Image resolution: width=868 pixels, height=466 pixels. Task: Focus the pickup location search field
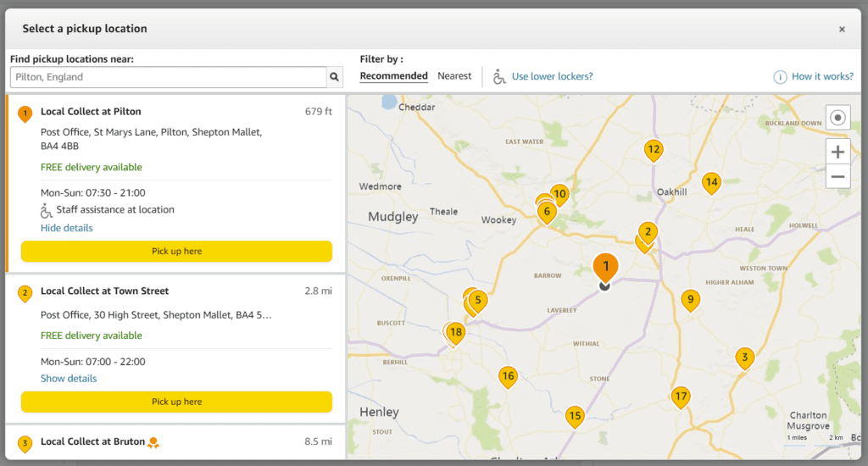169,77
